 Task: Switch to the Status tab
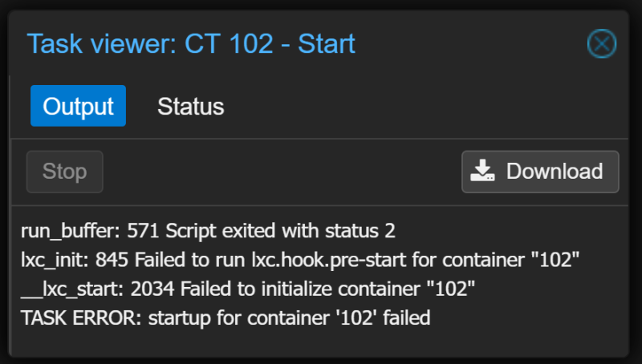191,107
